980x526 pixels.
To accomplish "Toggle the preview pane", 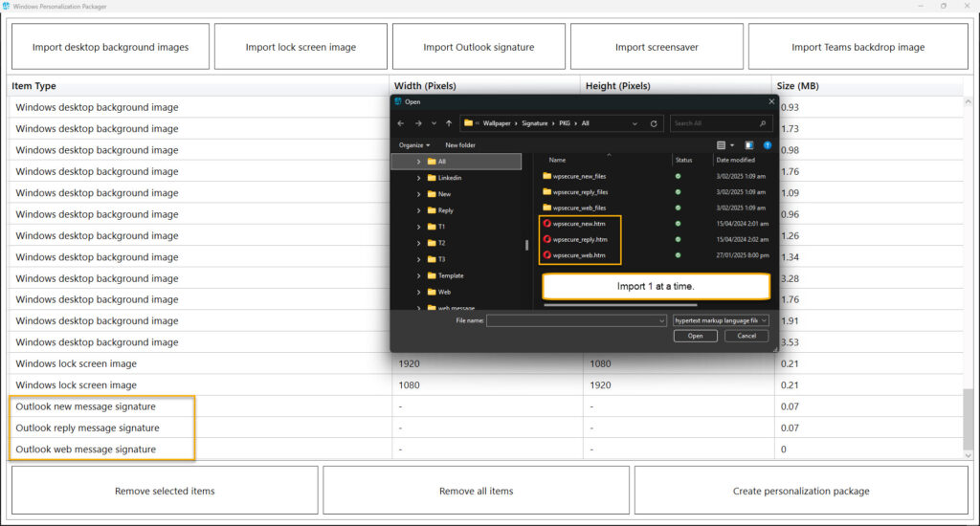I will 748,145.
